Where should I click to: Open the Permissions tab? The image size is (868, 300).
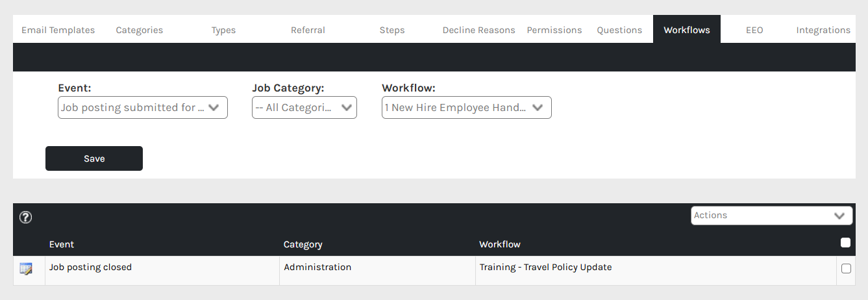pyautogui.click(x=554, y=30)
